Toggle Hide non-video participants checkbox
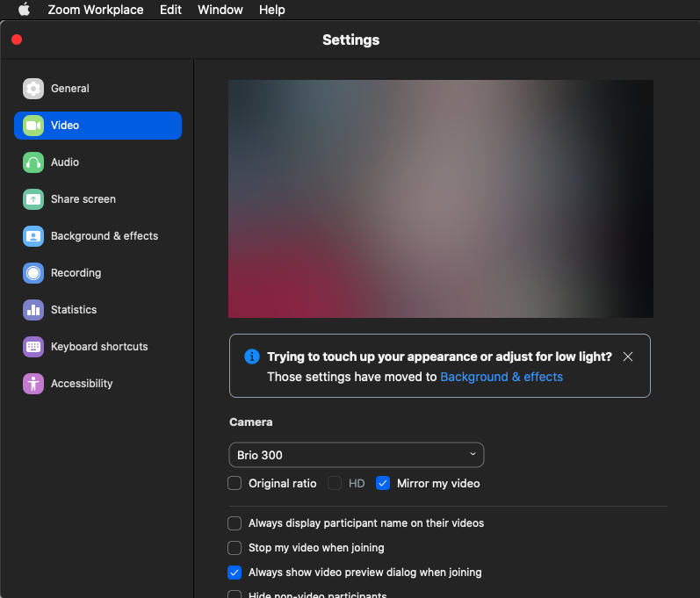 [235, 594]
